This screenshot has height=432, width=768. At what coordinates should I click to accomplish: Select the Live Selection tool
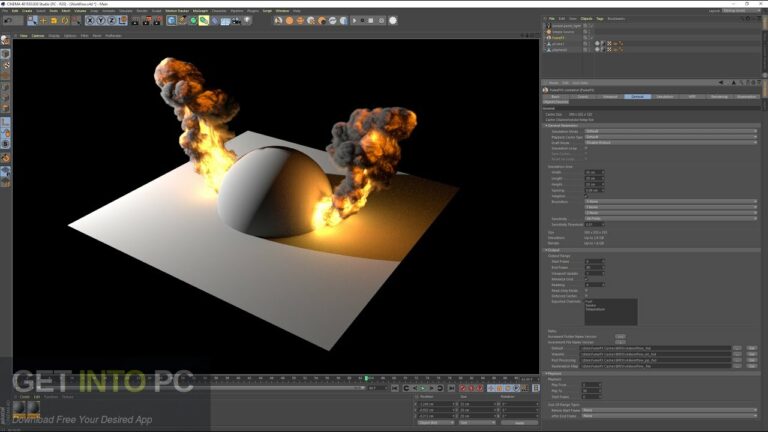click(x=32, y=21)
